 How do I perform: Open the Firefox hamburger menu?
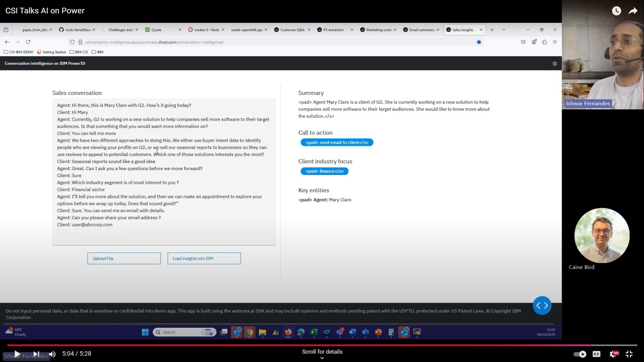pos(555,42)
